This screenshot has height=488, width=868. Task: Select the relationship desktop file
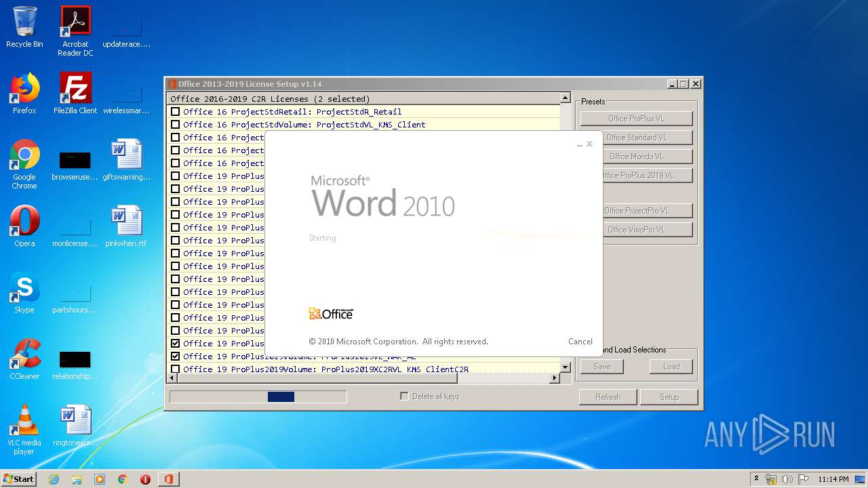coord(75,363)
